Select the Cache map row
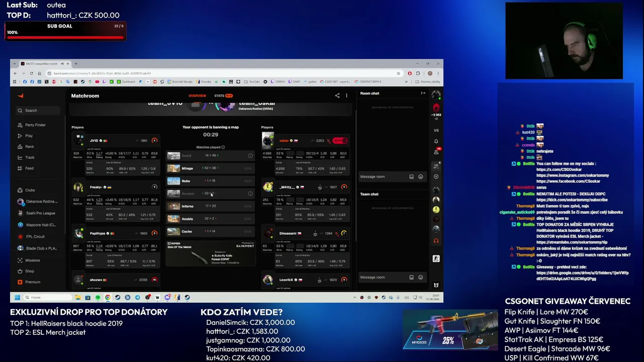The width and height of the screenshot is (644, 362). coord(210,231)
